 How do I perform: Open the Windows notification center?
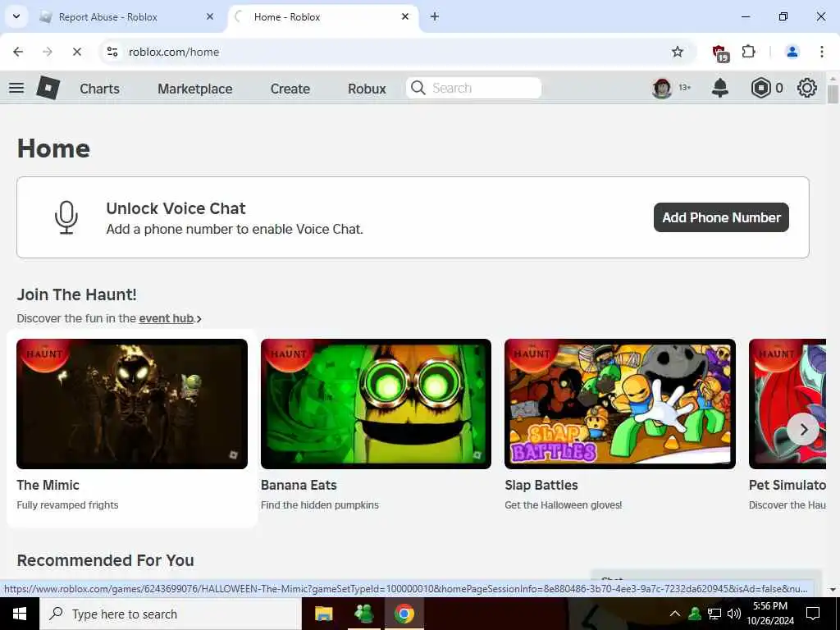pyautogui.click(x=813, y=614)
